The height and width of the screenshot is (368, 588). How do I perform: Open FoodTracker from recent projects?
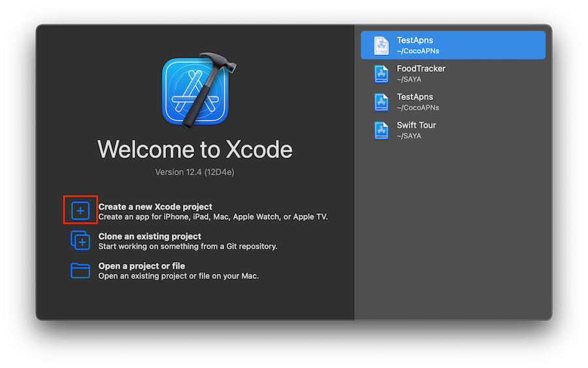453,73
